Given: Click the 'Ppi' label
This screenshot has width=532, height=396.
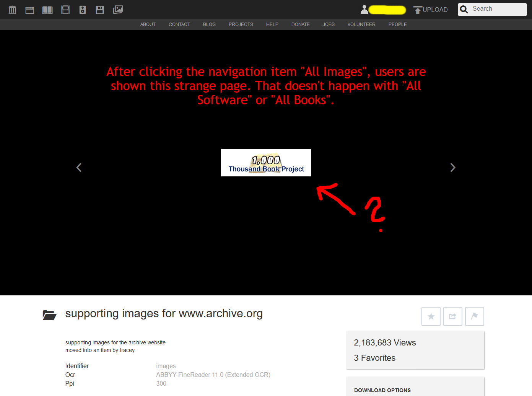Looking at the screenshot, I should point(70,384).
